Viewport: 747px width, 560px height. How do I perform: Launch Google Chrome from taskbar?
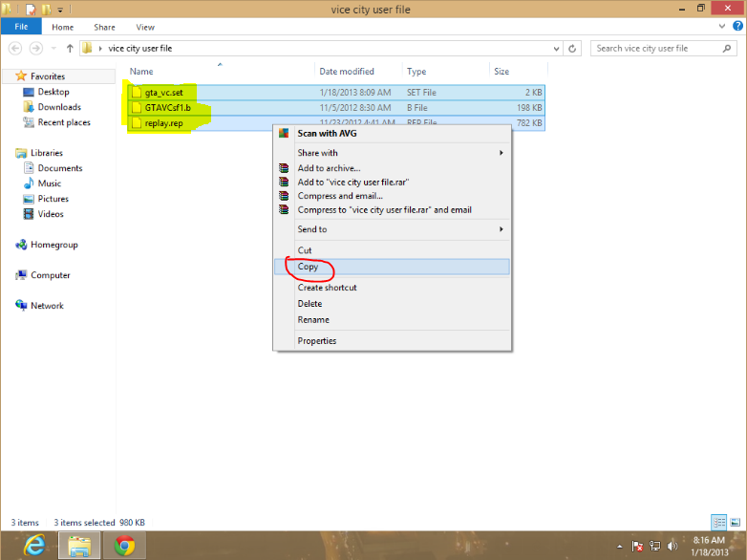124,546
